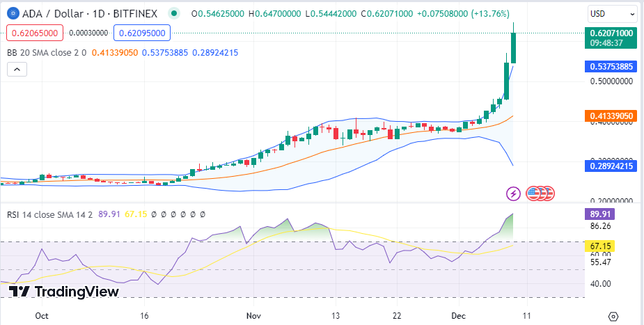Select the RSI 14 close SMA indicator label

pyautogui.click(x=49, y=214)
